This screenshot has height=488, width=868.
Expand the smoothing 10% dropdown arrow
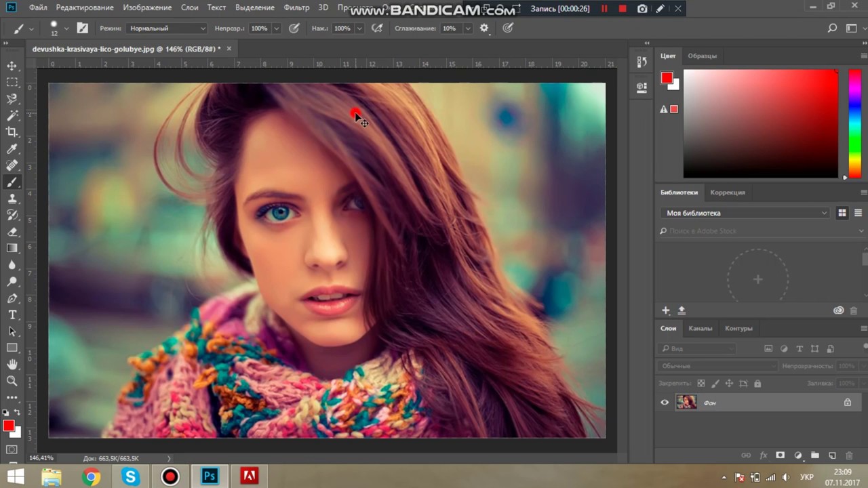(x=468, y=28)
